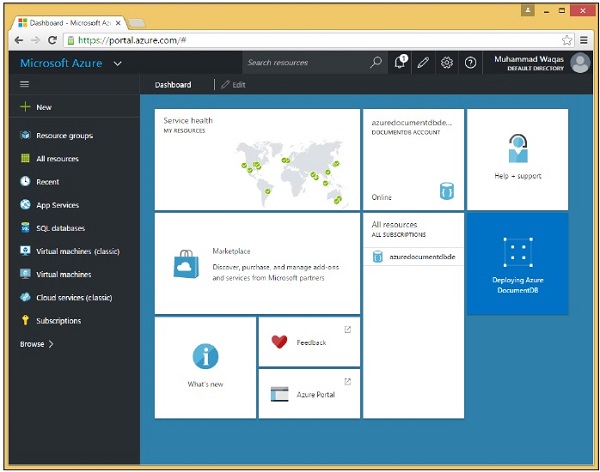600x472 pixels.
Task: Open the notifications bell icon
Action: coord(400,62)
